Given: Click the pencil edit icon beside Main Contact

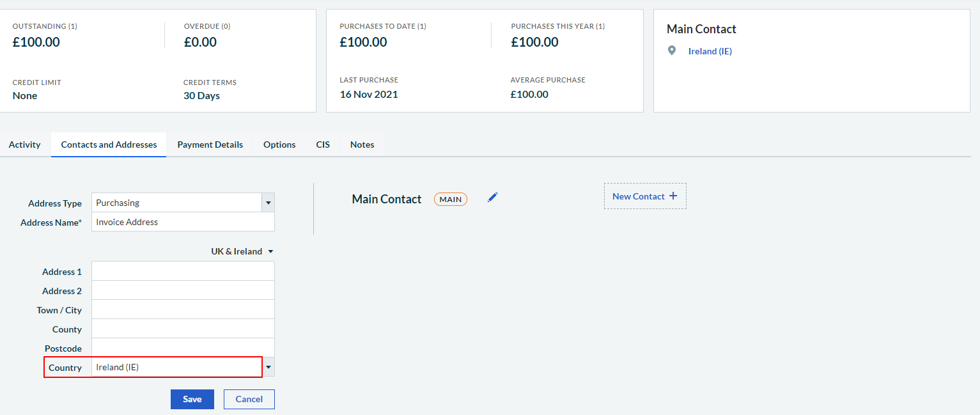Looking at the screenshot, I should pos(492,198).
